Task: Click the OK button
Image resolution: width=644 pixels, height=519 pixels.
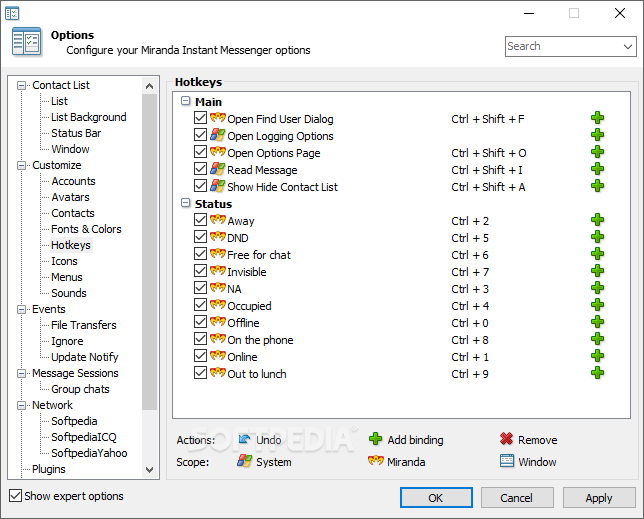Action: pyautogui.click(x=436, y=498)
